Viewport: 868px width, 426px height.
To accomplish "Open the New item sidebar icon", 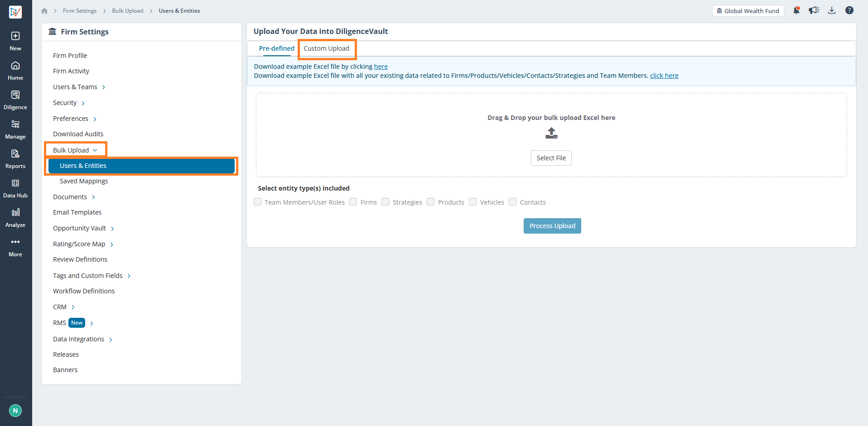I will (x=15, y=41).
